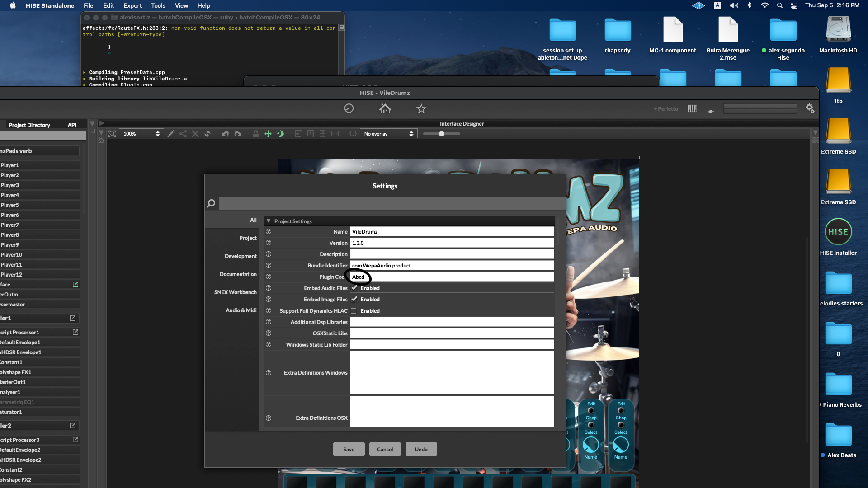Click Save button in Settings dialog

(x=349, y=449)
